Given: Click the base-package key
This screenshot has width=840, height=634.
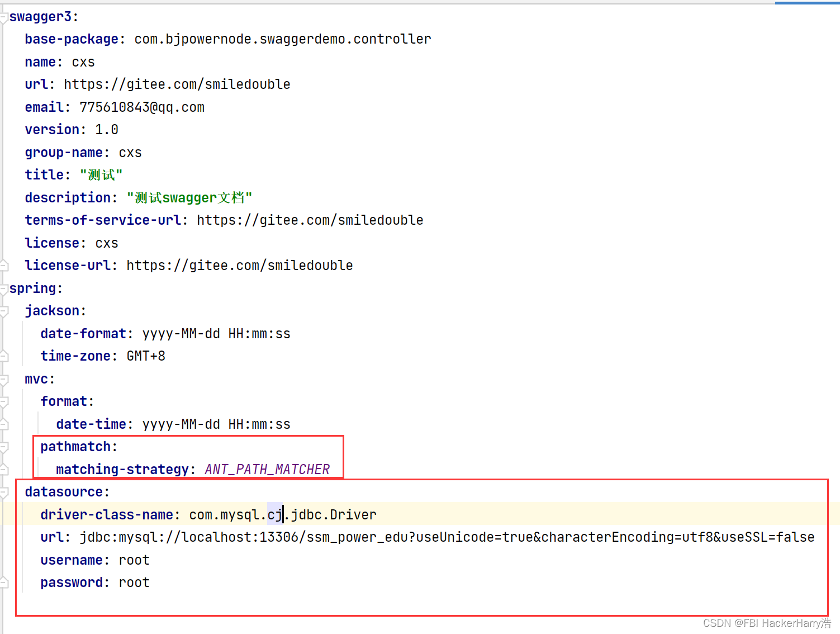Looking at the screenshot, I should click(x=72, y=39).
